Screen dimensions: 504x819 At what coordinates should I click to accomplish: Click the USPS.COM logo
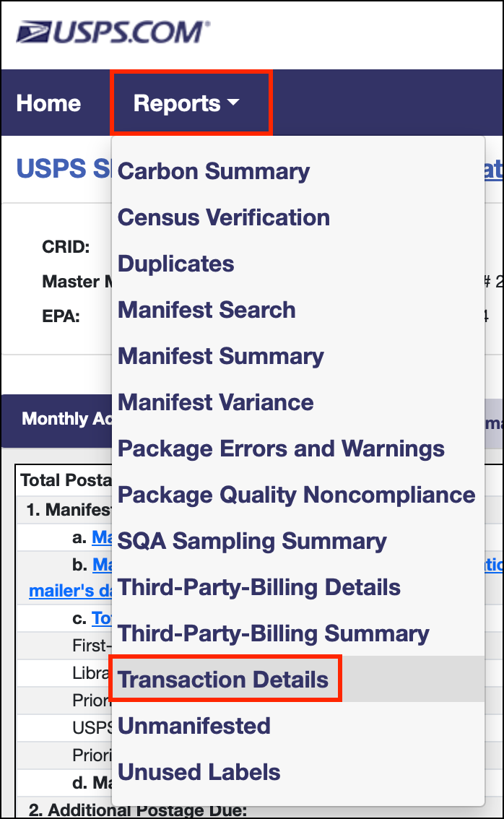[113, 32]
